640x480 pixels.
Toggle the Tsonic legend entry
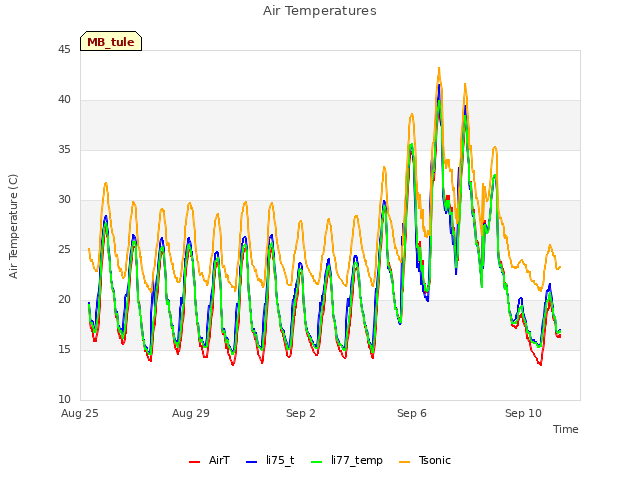[424, 460]
